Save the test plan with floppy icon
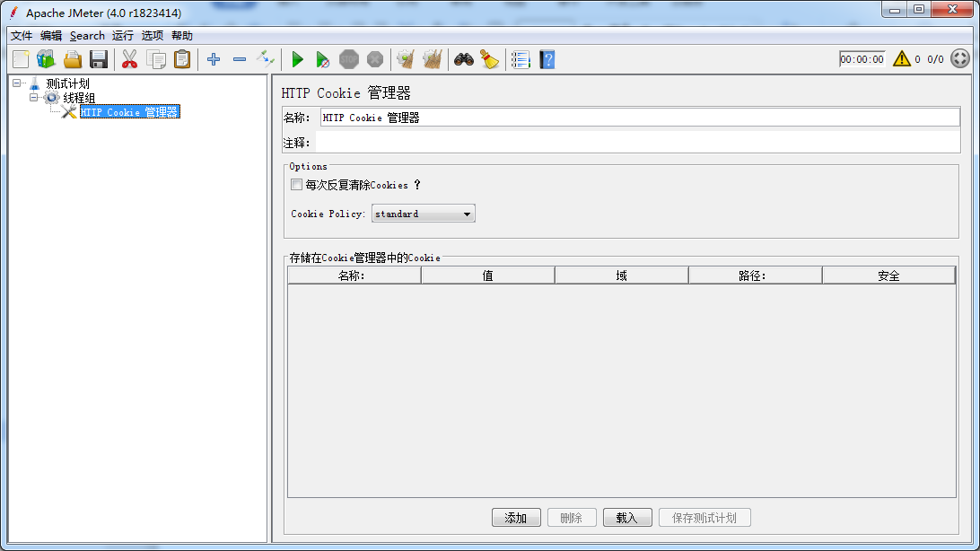Viewport: 980px width, 551px height. click(x=99, y=59)
